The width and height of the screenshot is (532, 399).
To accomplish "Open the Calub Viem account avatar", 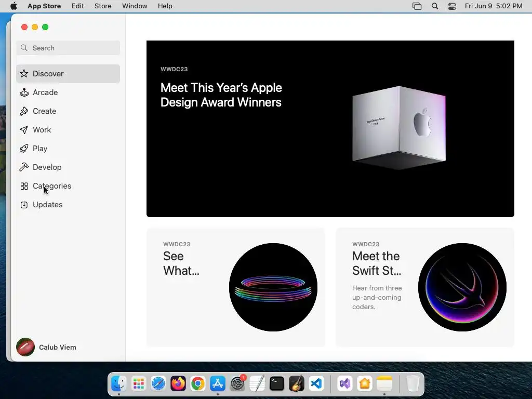I will (25, 347).
